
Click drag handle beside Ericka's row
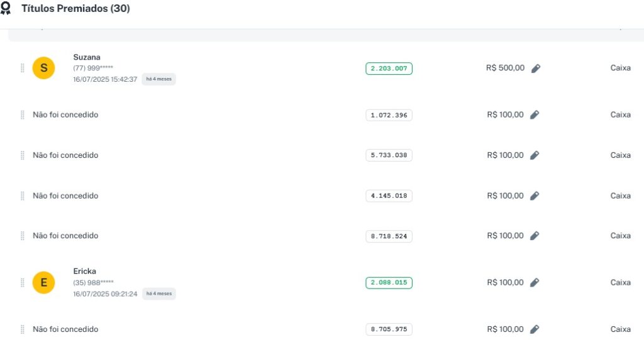pyautogui.click(x=23, y=283)
